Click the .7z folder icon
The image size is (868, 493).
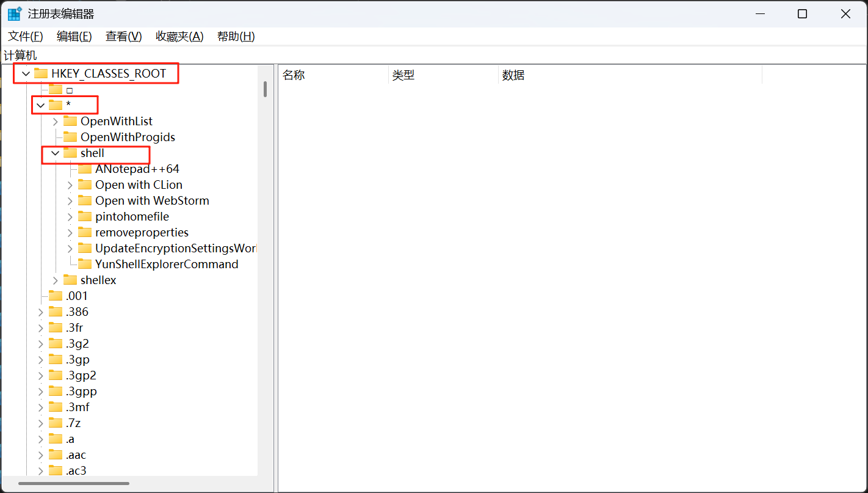(x=56, y=423)
